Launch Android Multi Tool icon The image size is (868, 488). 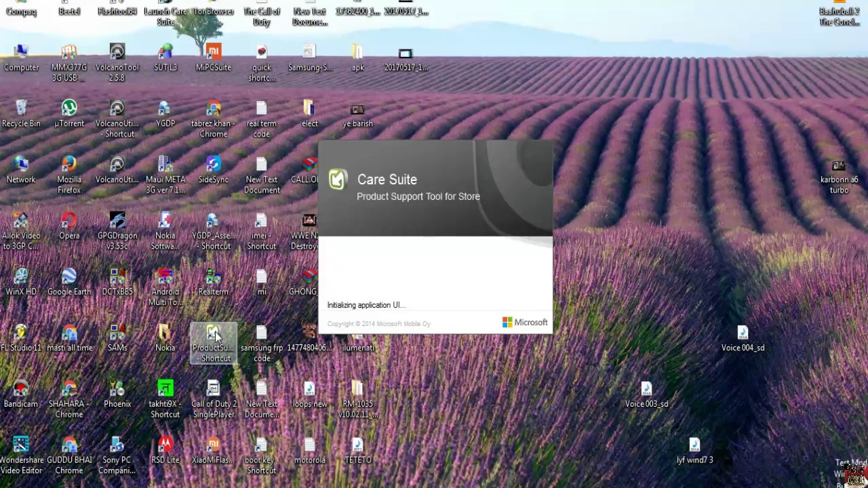(165, 288)
